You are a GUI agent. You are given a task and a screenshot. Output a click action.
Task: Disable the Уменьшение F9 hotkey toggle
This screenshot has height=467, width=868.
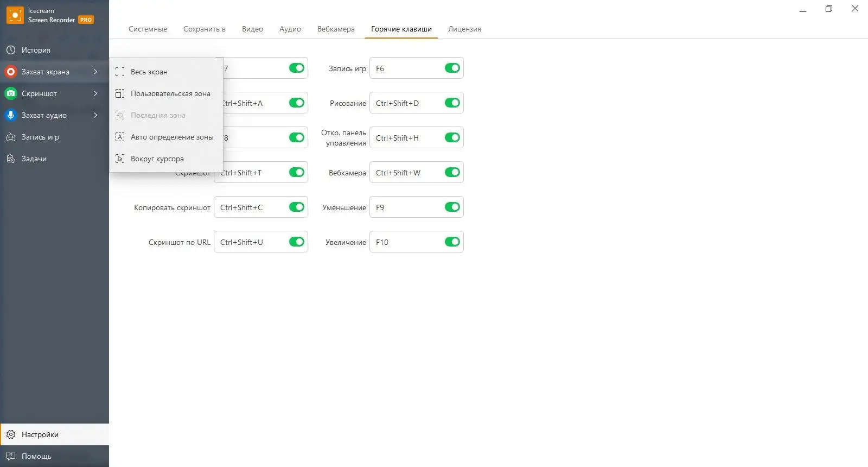point(452,207)
